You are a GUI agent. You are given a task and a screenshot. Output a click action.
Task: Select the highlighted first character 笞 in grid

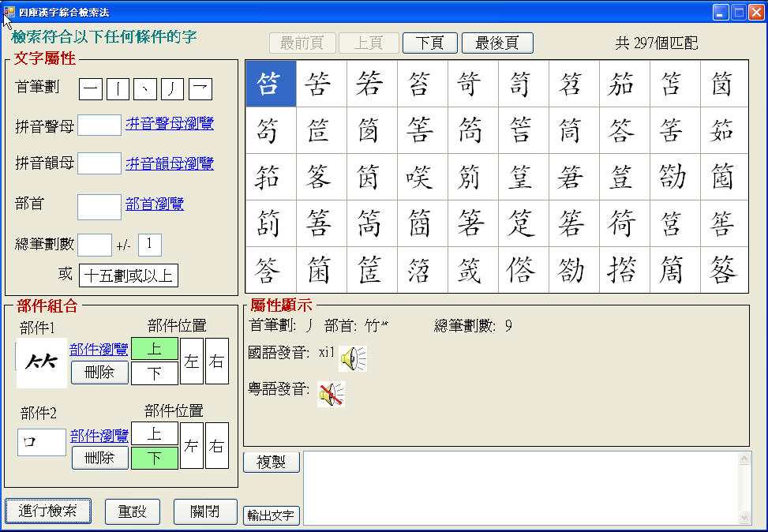(x=271, y=84)
